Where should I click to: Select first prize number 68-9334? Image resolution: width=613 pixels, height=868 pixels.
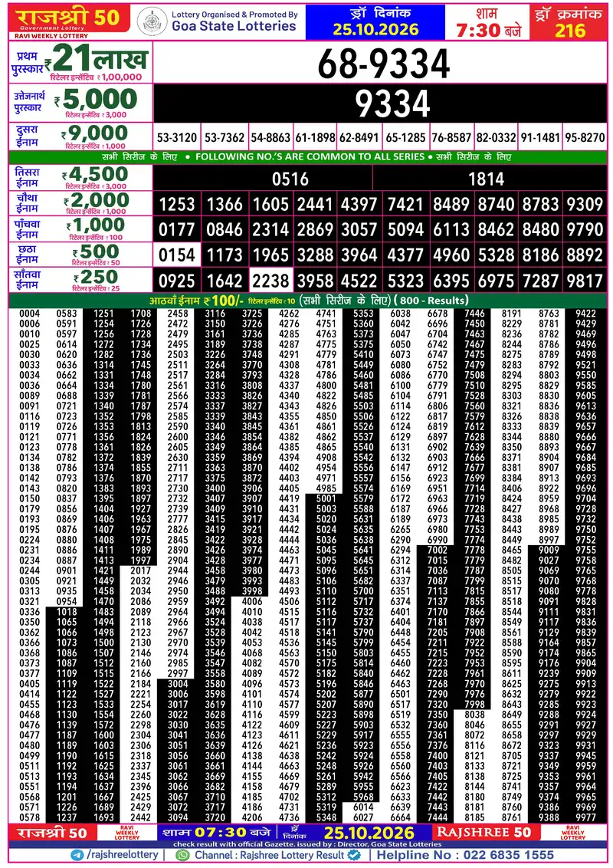point(383,64)
